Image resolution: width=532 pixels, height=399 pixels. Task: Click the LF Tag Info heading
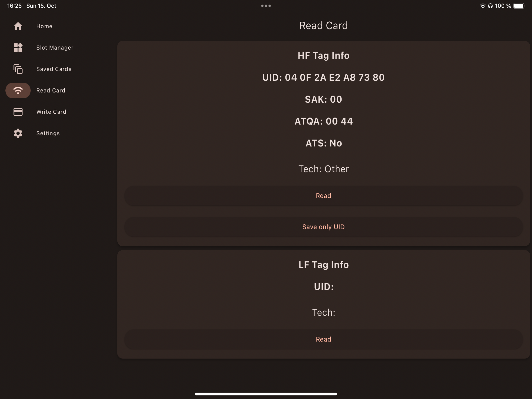coord(323,265)
